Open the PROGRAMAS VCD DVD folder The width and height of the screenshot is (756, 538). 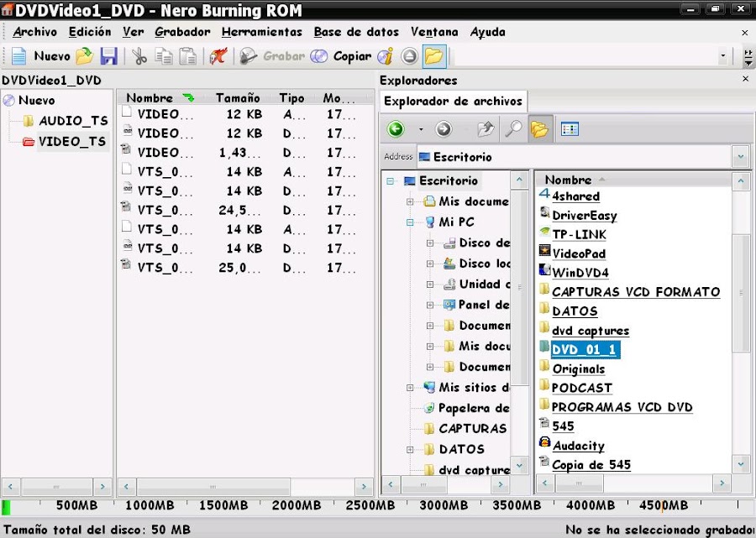coord(622,407)
